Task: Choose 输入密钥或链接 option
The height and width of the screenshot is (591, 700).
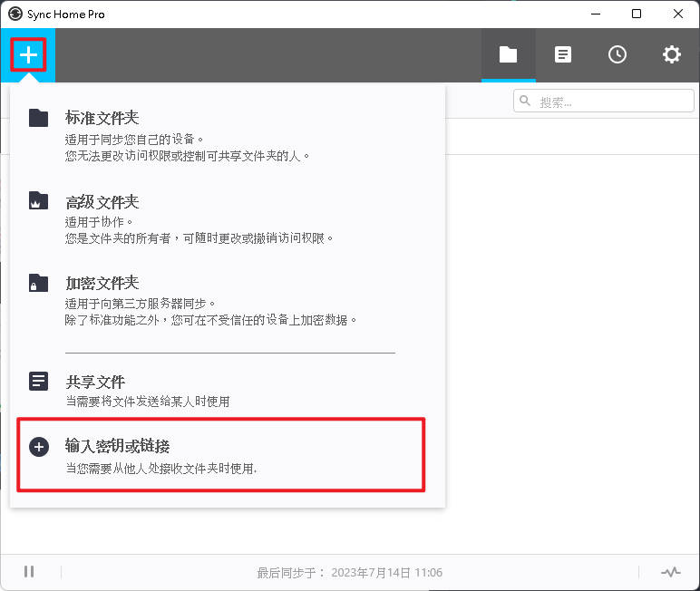Action: (x=221, y=455)
